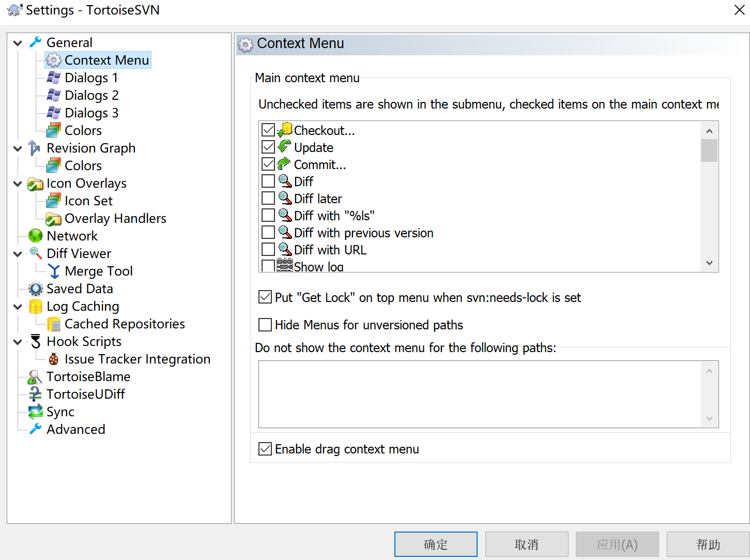Click the Checkout list item icon
The image size is (750, 560).
click(x=285, y=130)
